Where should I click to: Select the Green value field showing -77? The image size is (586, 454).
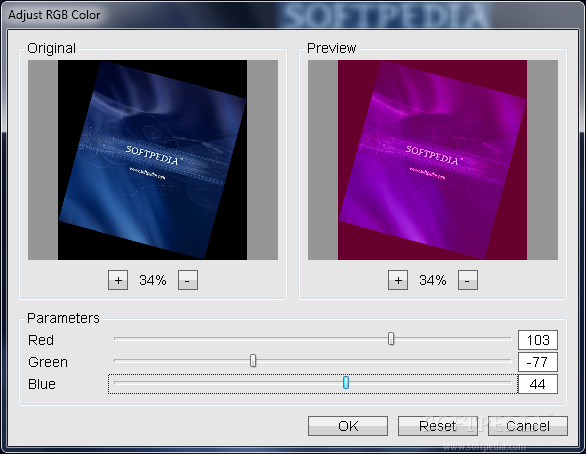(x=538, y=362)
